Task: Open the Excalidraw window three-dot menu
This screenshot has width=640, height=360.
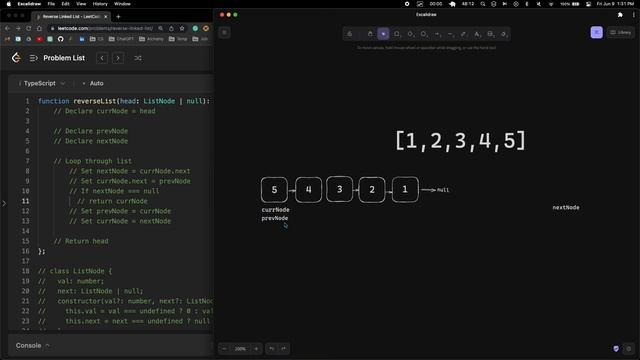Action: (633, 15)
